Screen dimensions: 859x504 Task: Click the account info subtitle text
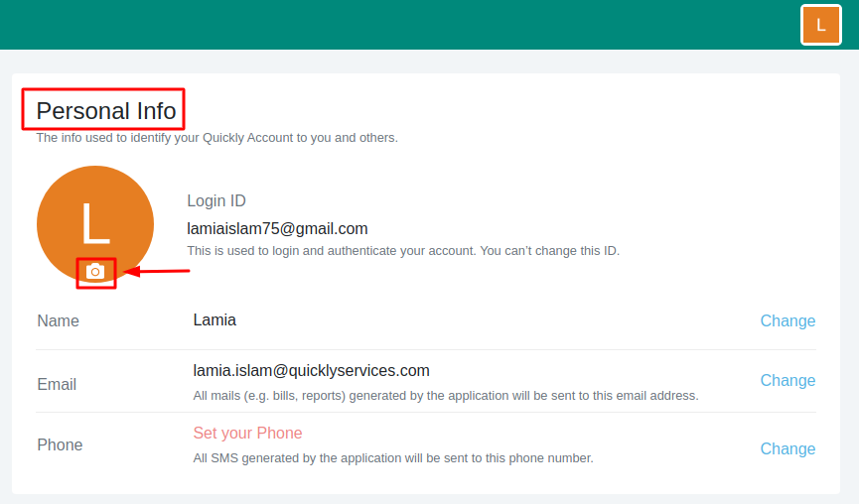(216, 138)
